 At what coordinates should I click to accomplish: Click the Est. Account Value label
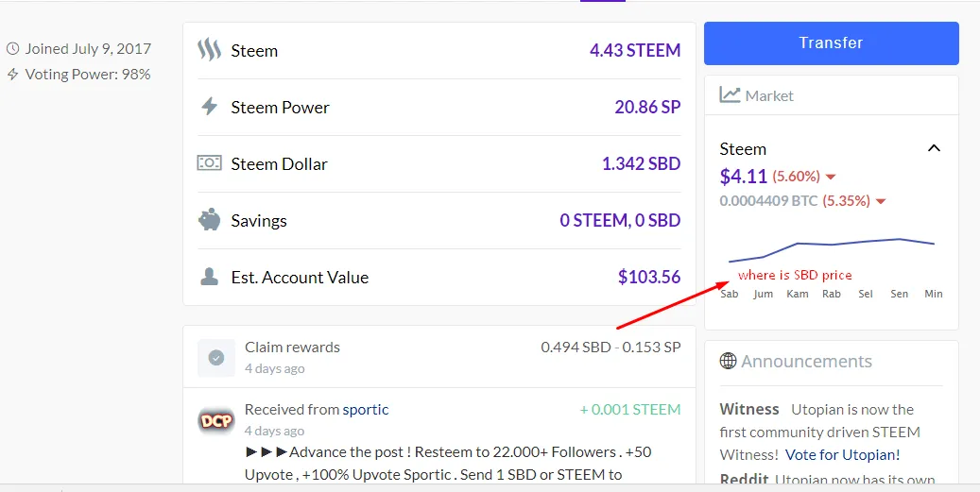click(300, 278)
